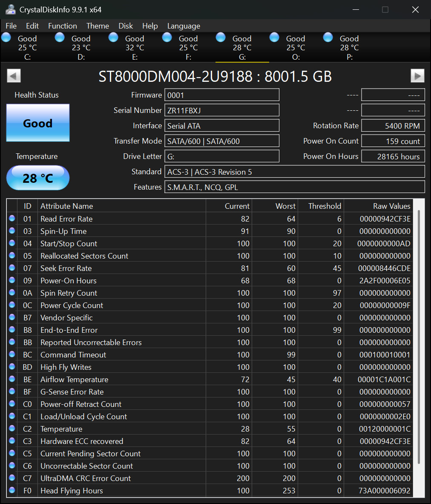The image size is (431, 504).
Task: Click the Power On Hours field 28165 hours
Action: pos(393,156)
